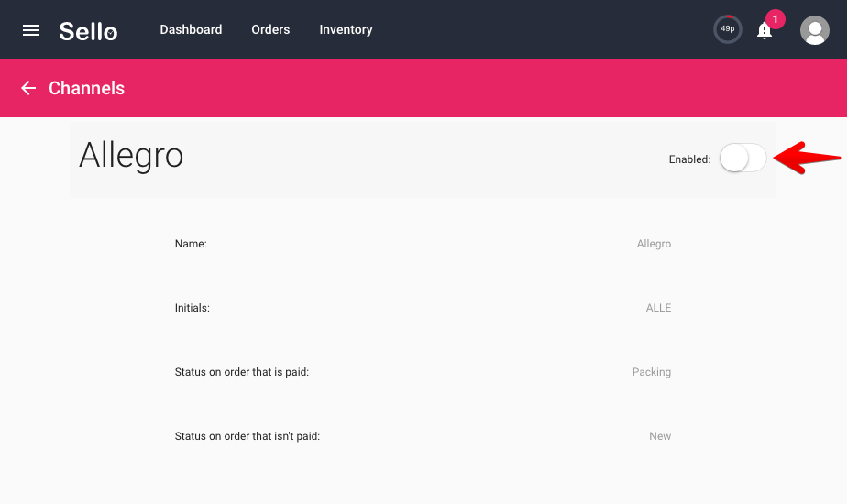Click 'Status on order that isn't paid:' label

[x=247, y=436]
